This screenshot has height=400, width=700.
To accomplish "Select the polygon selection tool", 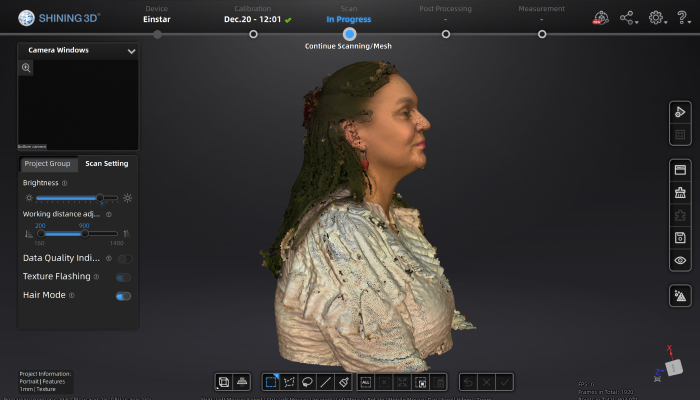I will click(x=289, y=382).
